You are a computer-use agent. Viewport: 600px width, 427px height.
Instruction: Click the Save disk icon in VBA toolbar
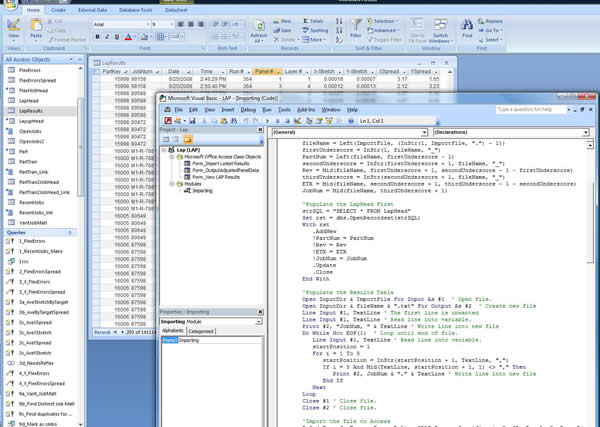click(x=192, y=121)
